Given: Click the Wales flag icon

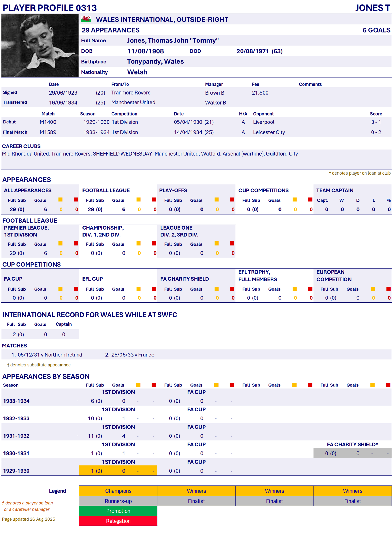Looking at the screenshot, I should point(86,19).
